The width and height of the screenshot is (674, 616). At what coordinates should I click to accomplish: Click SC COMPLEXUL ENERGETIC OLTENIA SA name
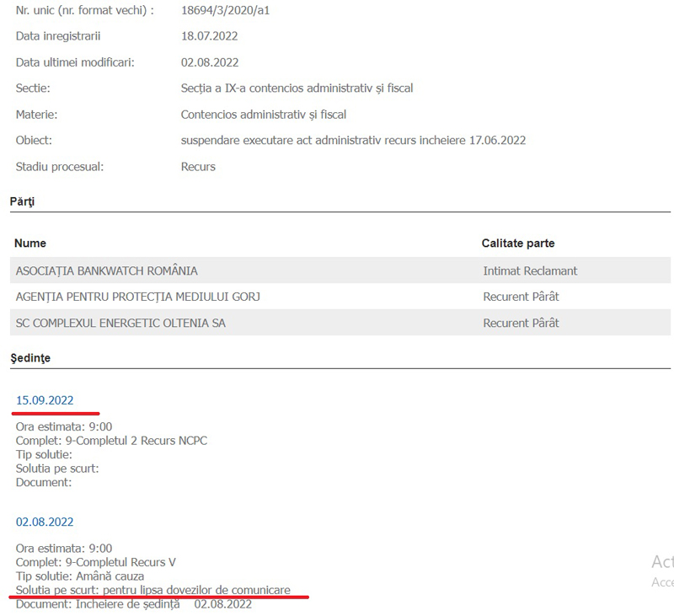click(120, 323)
